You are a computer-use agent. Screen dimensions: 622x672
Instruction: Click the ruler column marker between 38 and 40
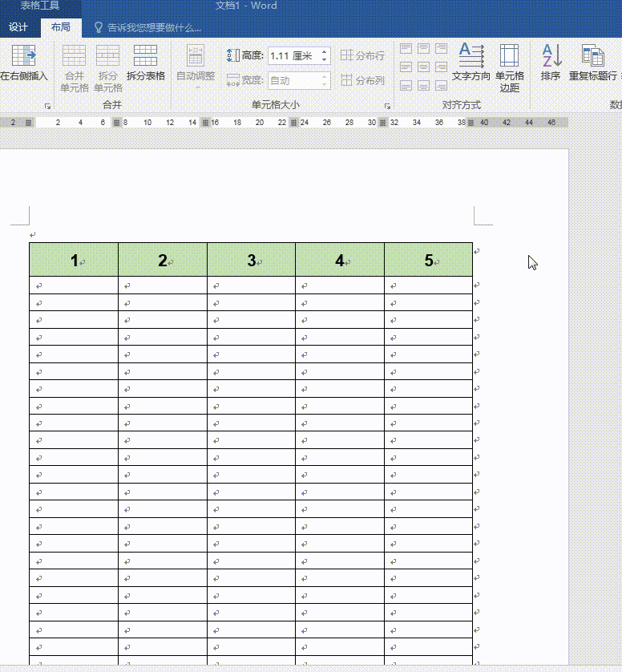[471, 123]
